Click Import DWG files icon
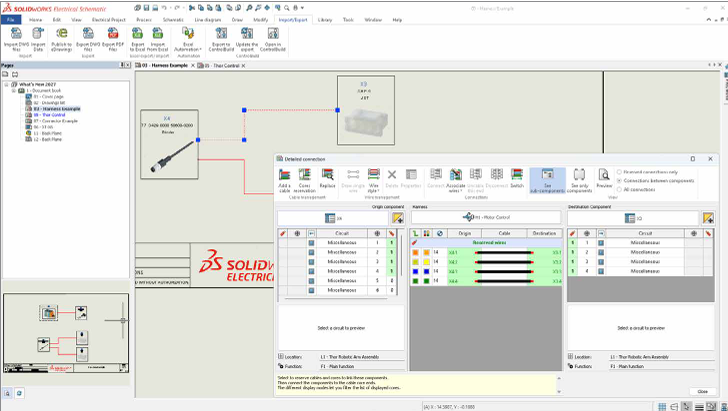 point(16,33)
